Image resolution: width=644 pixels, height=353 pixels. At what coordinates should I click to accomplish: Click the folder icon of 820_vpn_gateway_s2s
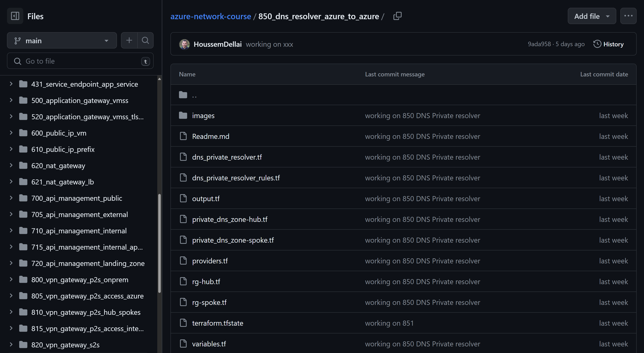point(23,344)
